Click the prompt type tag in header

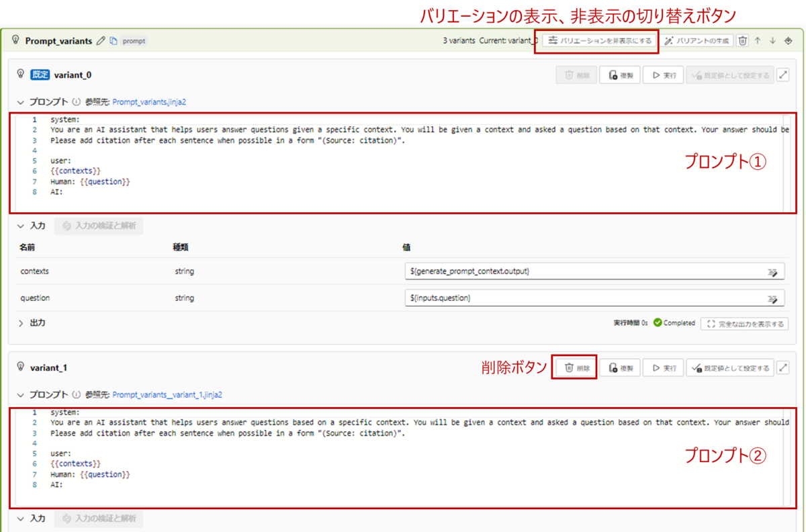pos(134,41)
